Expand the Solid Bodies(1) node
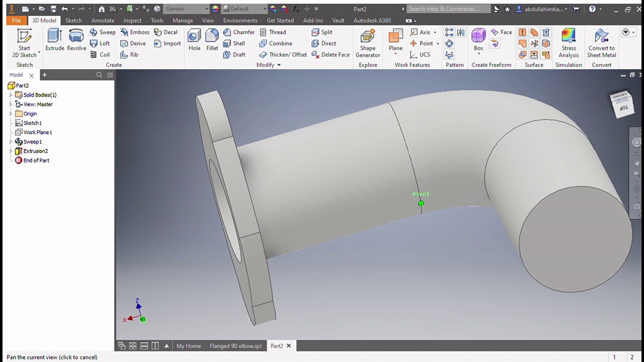Screen dimensions: 644x362 pyautogui.click(x=11, y=95)
